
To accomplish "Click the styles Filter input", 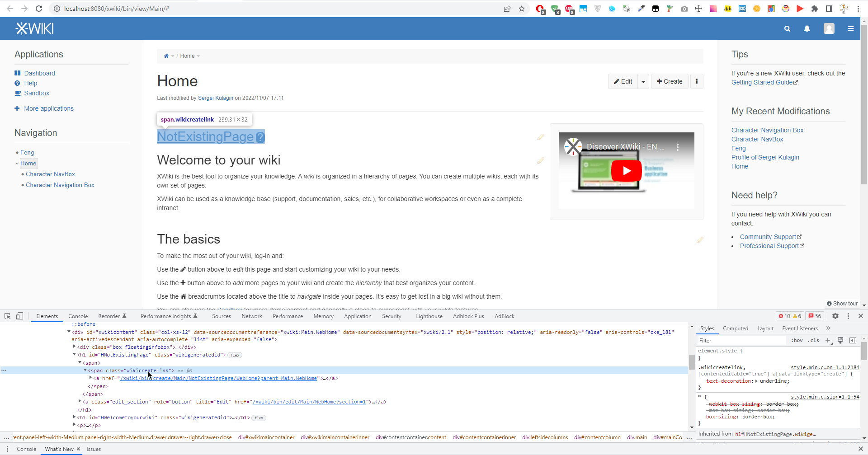I will [x=741, y=340].
